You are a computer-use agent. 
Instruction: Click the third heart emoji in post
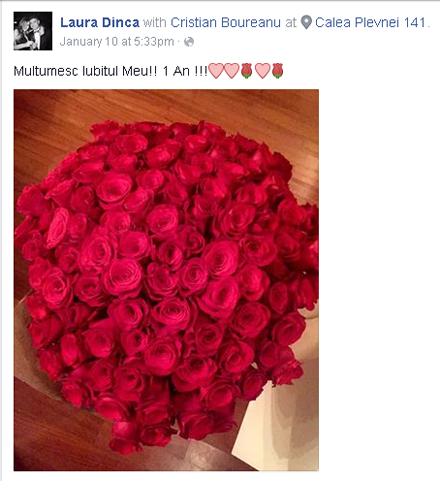point(262,71)
